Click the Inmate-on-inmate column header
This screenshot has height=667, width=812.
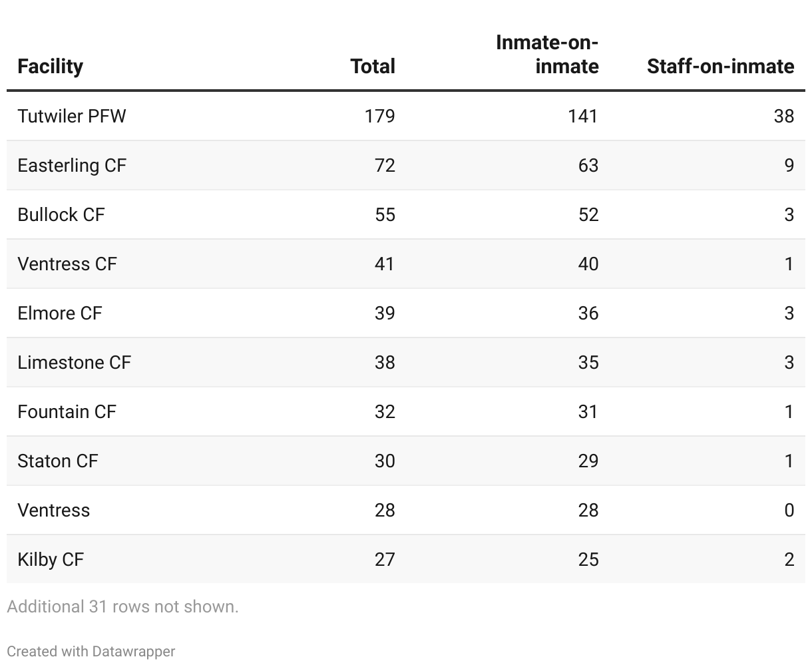547,55
